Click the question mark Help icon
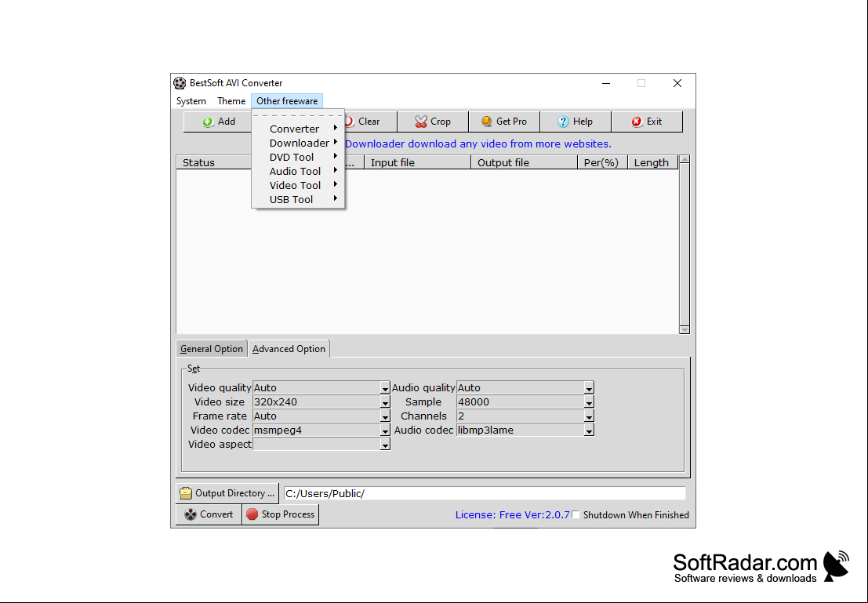Screen dimensions: 868x603 [x=563, y=122]
